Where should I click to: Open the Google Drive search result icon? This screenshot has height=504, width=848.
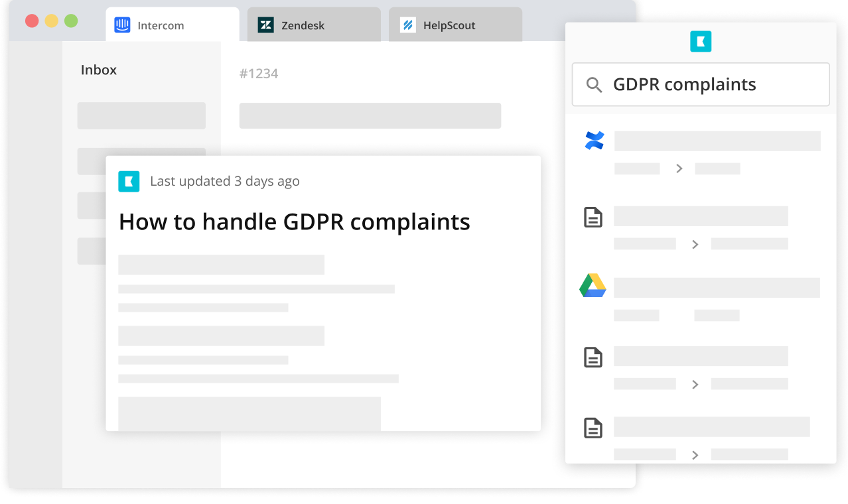tap(593, 286)
